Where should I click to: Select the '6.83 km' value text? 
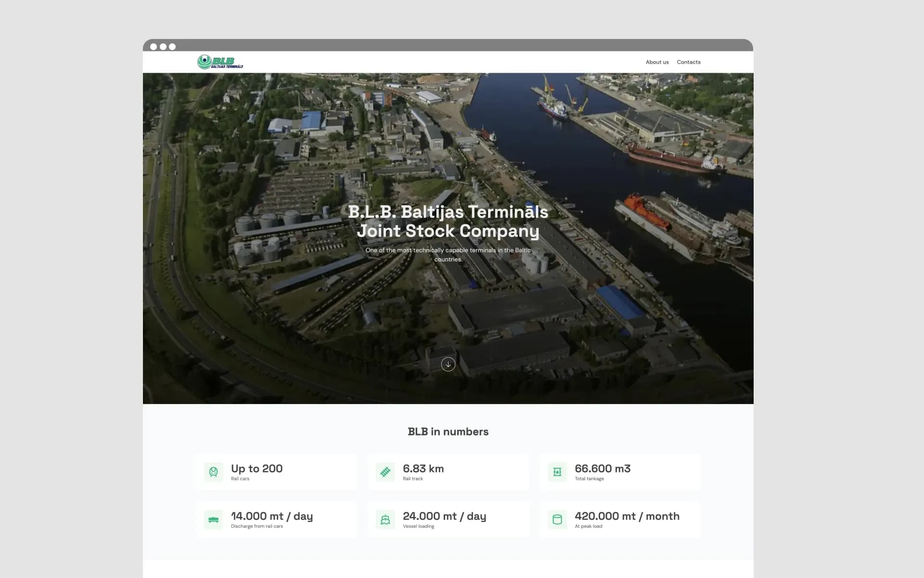[x=423, y=469]
